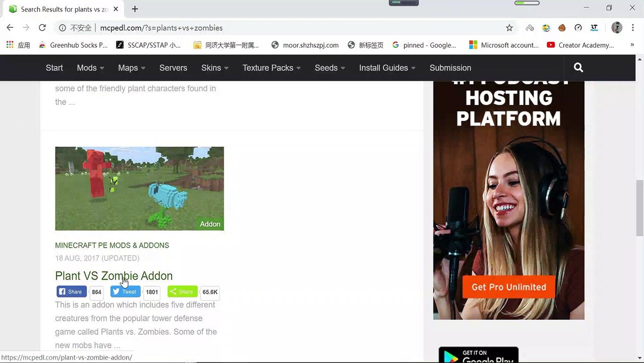Open the 同济大学第一附属 bookmark folder

click(226, 45)
